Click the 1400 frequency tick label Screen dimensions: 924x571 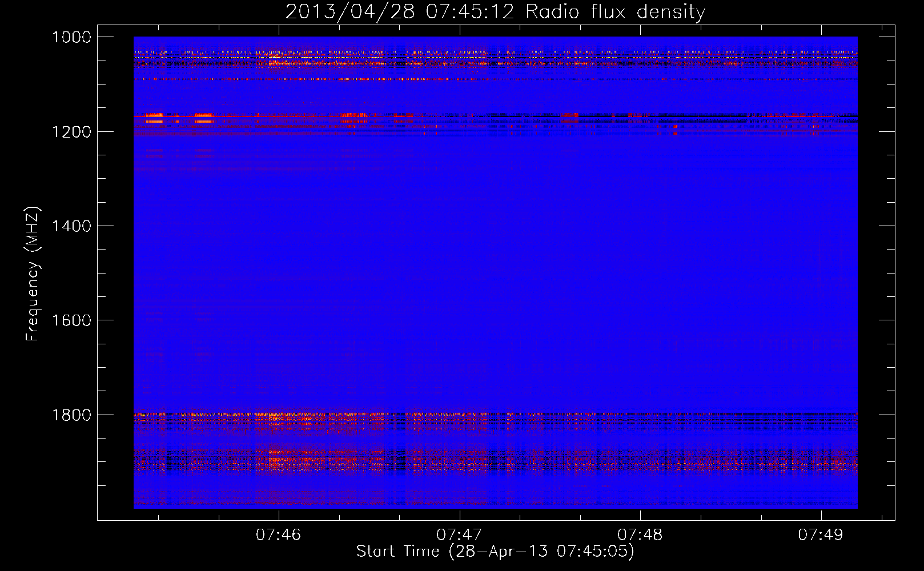71,226
